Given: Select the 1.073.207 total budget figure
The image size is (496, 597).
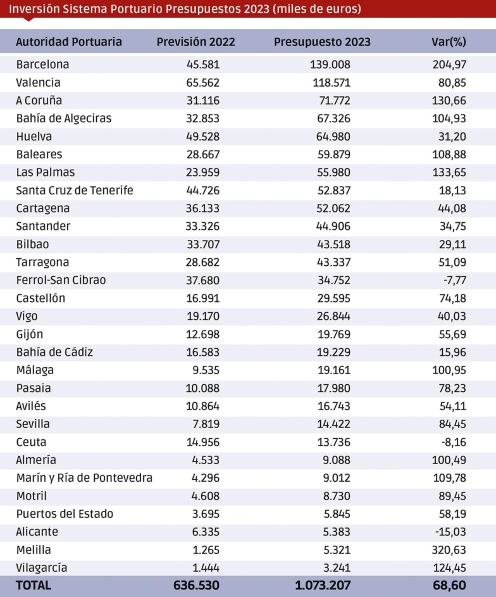Looking at the screenshot, I should pyautogui.click(x=322, y=585).
